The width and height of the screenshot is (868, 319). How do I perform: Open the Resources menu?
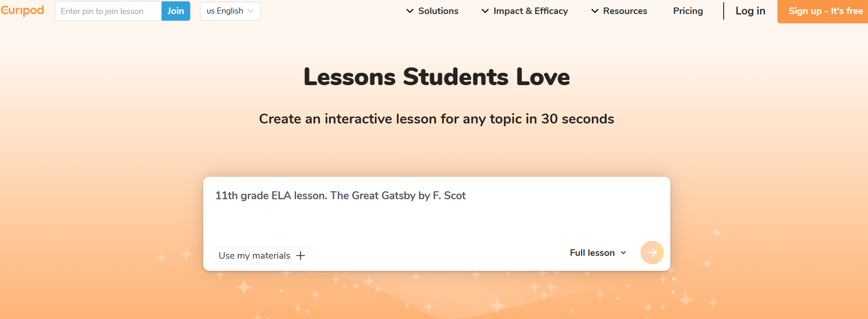[x=625, y=11]
